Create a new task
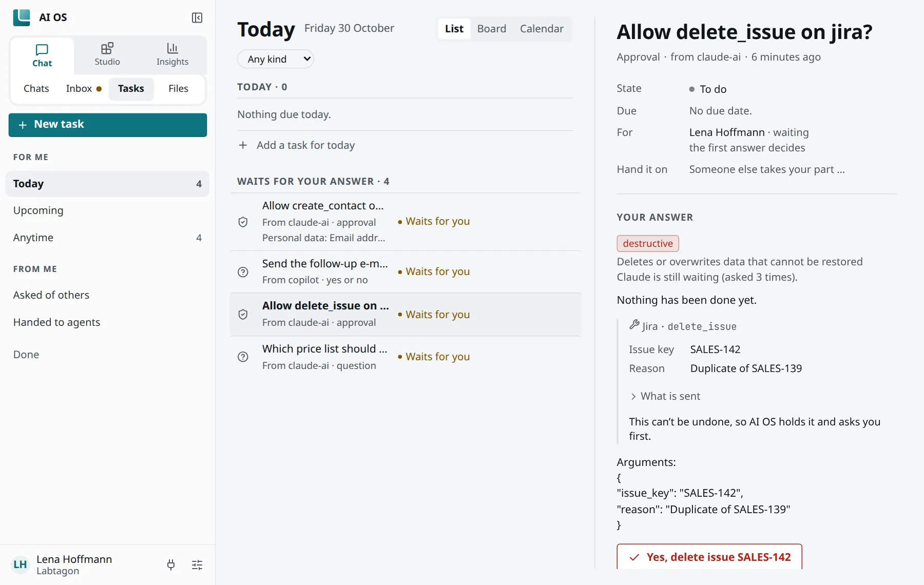The image size is (924, 585). 108,125
